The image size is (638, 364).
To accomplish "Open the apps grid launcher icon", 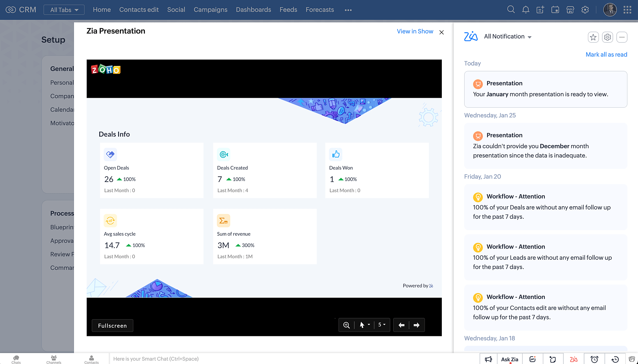I will click(627, 10).
